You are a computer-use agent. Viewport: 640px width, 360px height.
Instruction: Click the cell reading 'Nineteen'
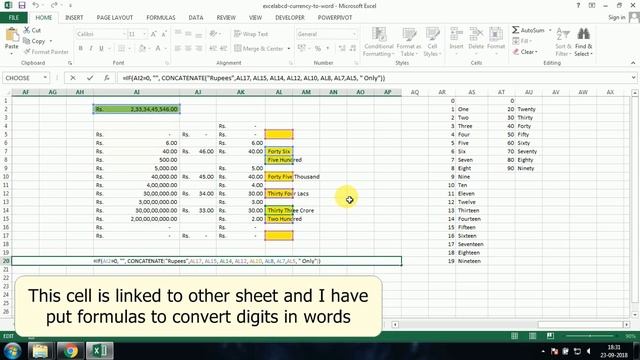click(471, 261)
